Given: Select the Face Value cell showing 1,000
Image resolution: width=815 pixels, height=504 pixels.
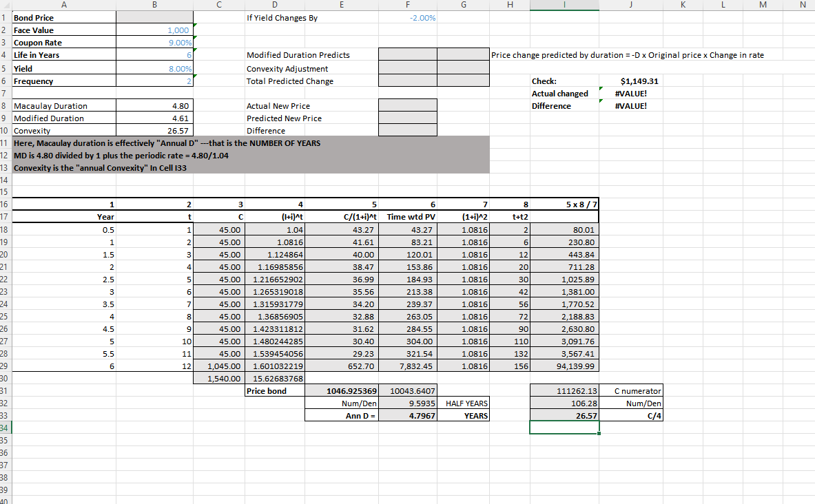Looking at the screenshot, I should [154, 30].
